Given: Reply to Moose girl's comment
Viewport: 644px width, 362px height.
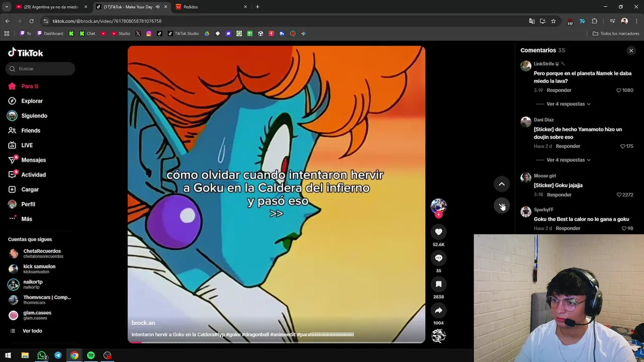Looking at the screenshot, I should click(x=559, y=195).
